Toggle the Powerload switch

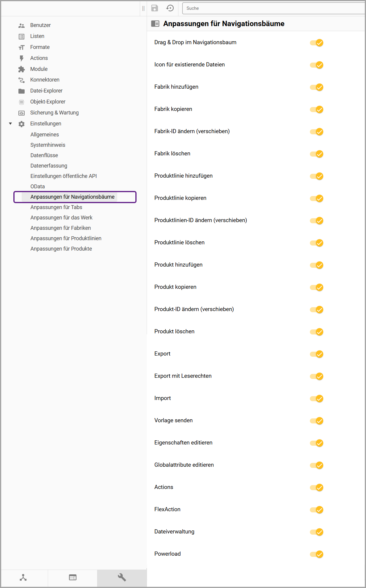(x=316, y=554)
